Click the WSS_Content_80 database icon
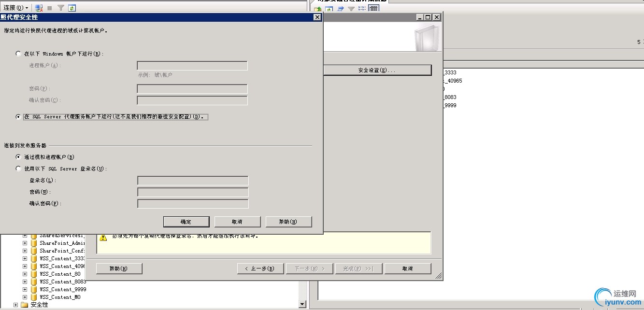Viewport: 644px width, 310px height. coord(34,274)
